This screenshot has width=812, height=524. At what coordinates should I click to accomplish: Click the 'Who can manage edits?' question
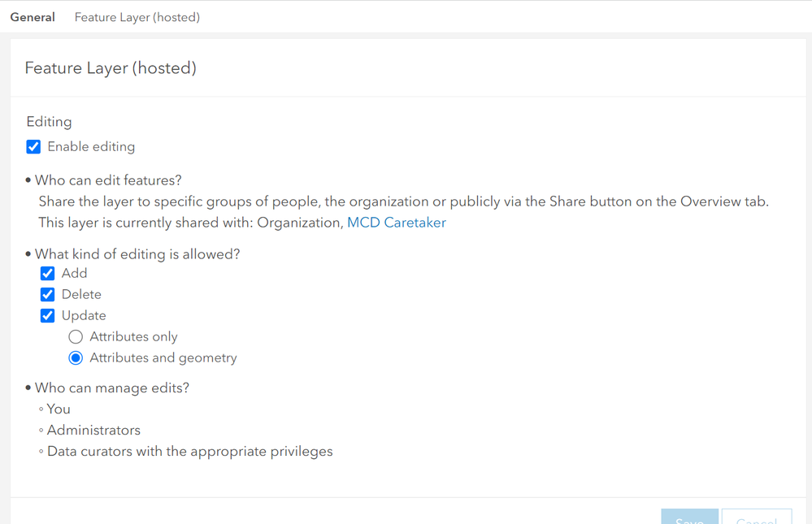point(111,388)
